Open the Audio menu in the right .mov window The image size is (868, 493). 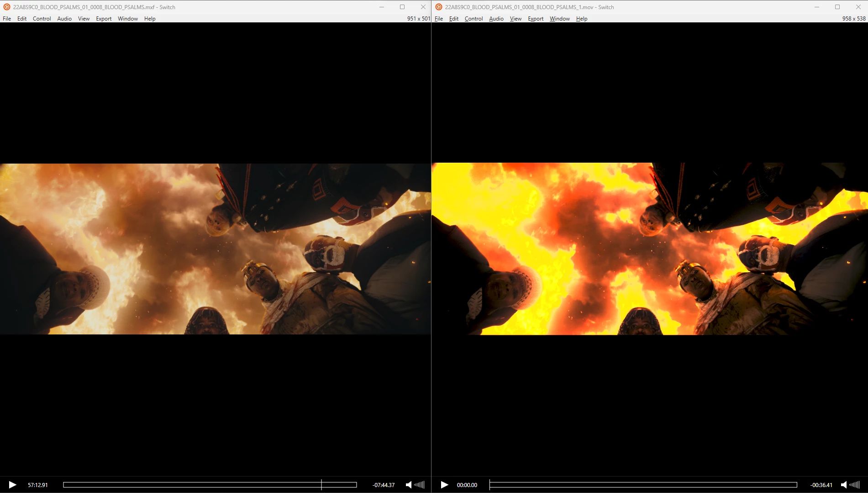coord(496,19)
